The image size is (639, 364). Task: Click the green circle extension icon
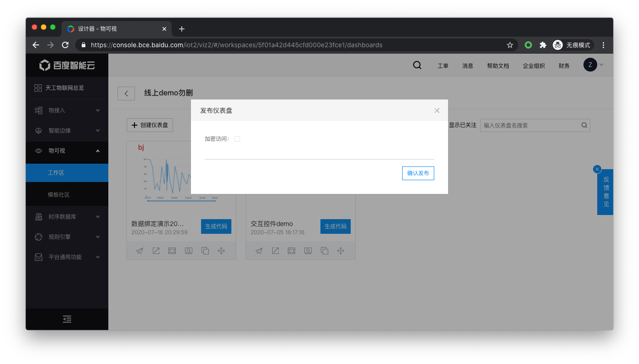(528, 45)
